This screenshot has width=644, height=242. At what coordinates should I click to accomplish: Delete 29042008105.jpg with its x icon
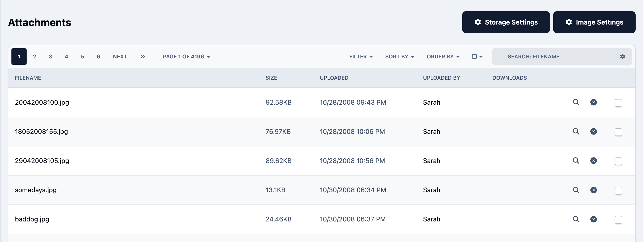coord(594,161)
